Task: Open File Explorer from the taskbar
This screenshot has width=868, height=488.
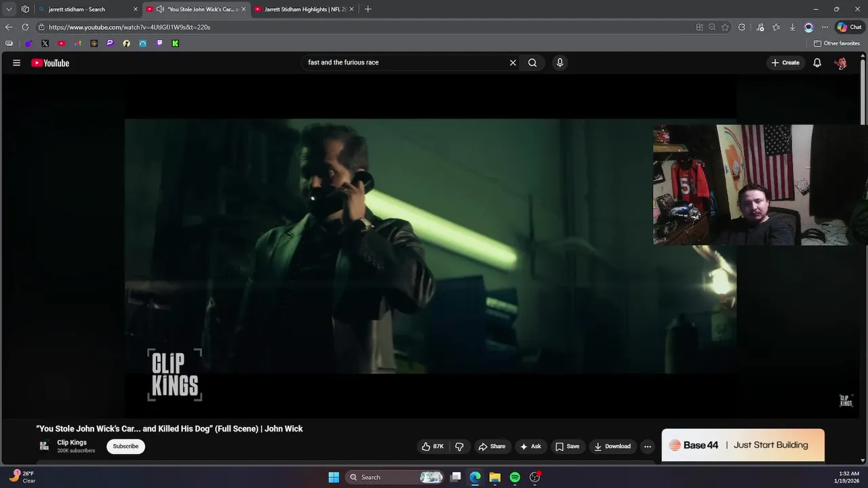Action: coord(495,477)
